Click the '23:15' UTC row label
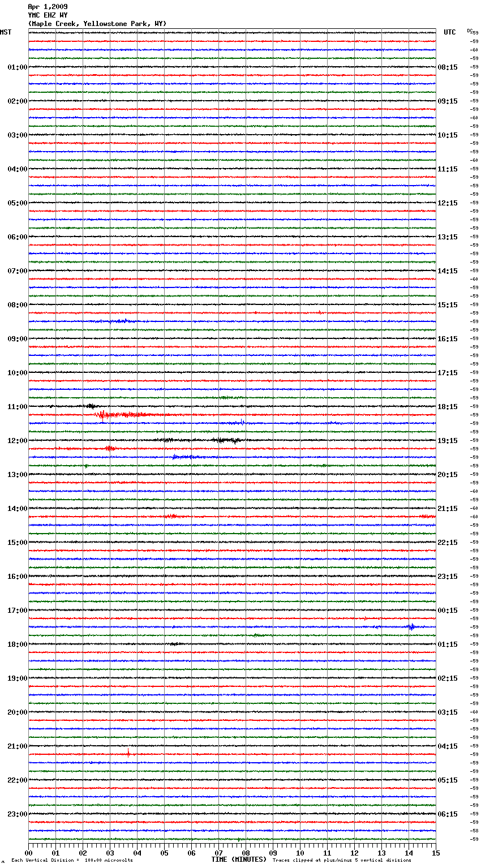 pyautogui.click(x=448, y=577)
